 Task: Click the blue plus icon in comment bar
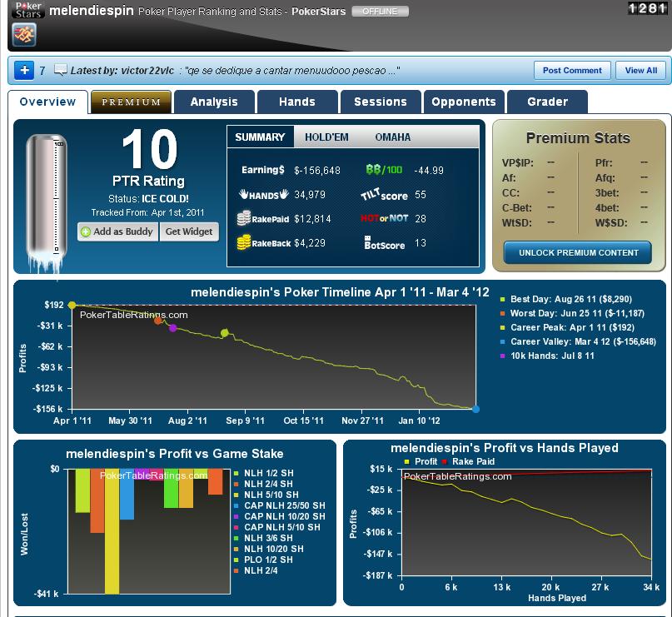(24, 70)
